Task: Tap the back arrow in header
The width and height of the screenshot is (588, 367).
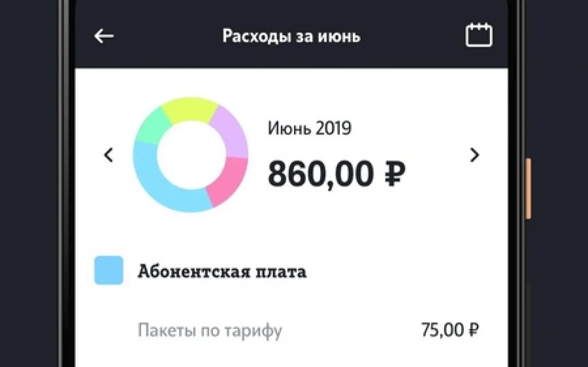Action: (104, 36)
